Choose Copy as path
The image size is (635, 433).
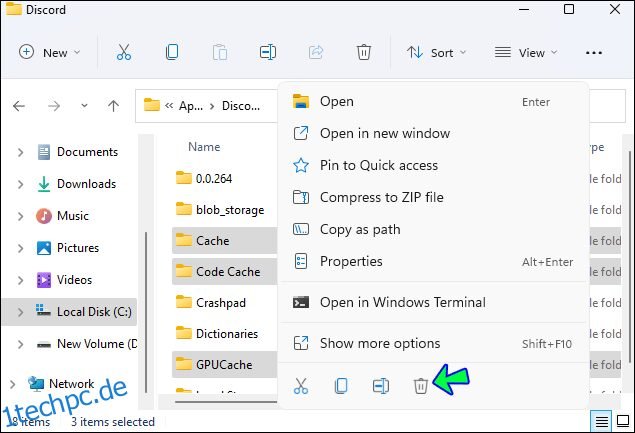[x=433, y=229]
